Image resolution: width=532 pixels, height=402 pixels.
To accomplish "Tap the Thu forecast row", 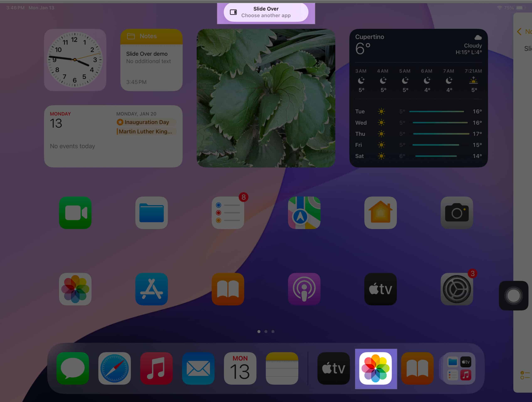I will 419,134.
